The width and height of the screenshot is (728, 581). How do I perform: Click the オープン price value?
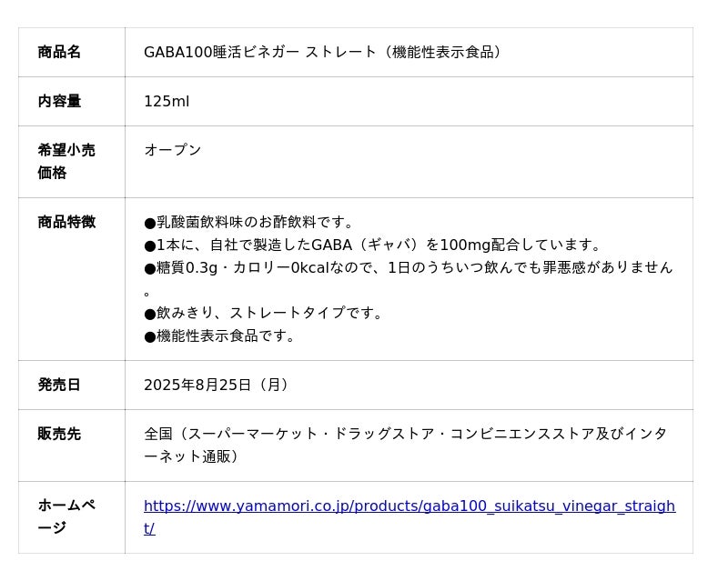[x=173, y=150]
